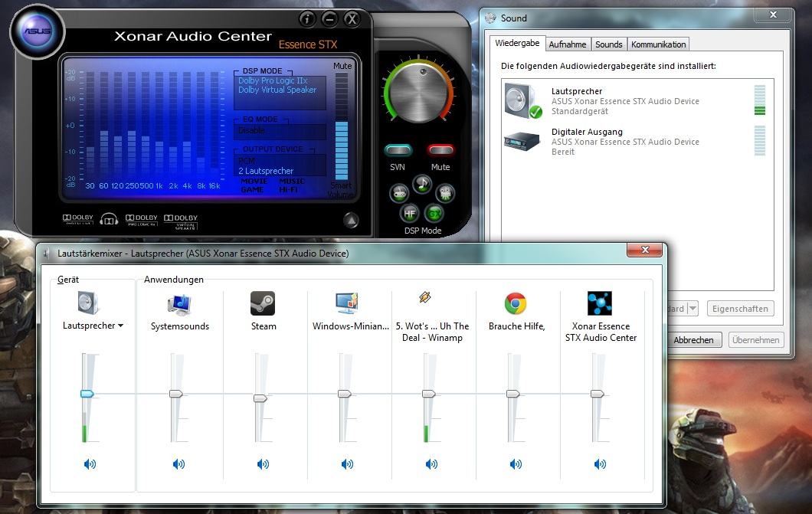Toggle the GX mode button
The height and width of the screenshot is (514, 812).
click(x=434, y=213)
